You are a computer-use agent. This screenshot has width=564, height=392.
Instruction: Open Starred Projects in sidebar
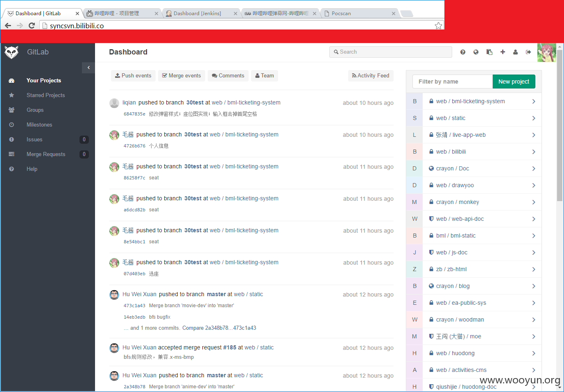[x=45, y=95]
